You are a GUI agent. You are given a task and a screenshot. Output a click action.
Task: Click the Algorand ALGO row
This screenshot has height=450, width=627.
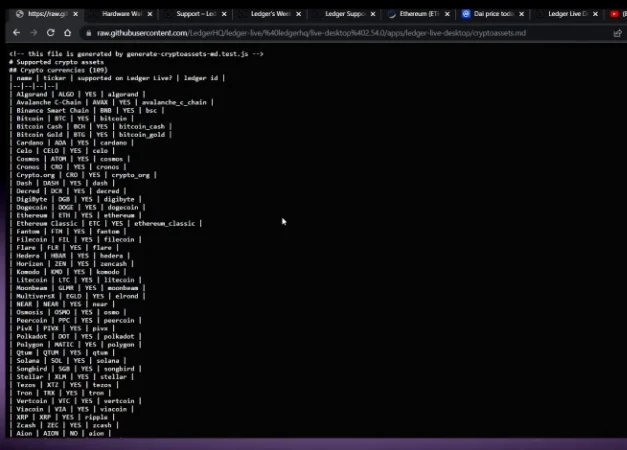pos(77,94)
